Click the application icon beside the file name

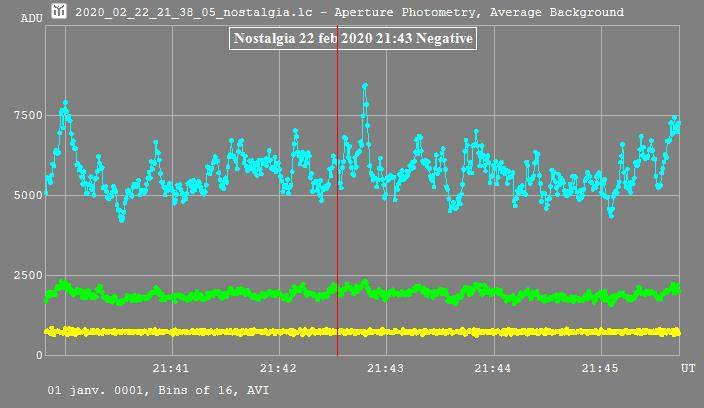[59, 12]
